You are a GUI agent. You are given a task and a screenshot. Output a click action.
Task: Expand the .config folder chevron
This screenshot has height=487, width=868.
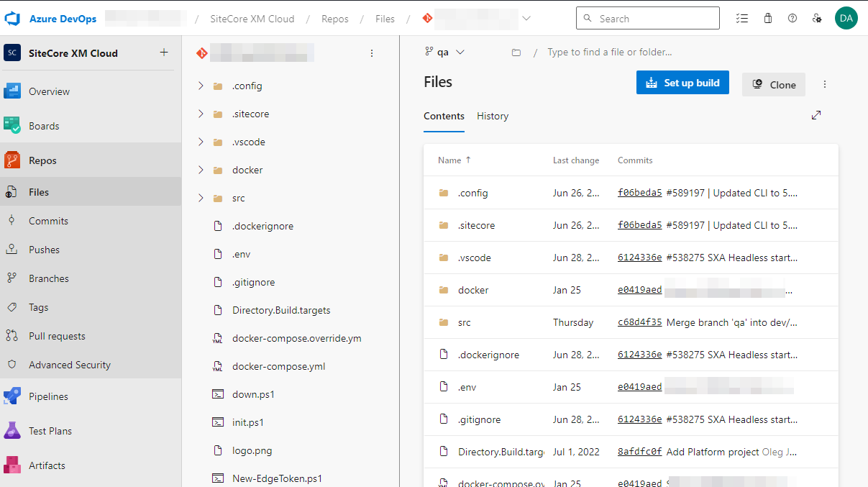(x=201, y=85)
